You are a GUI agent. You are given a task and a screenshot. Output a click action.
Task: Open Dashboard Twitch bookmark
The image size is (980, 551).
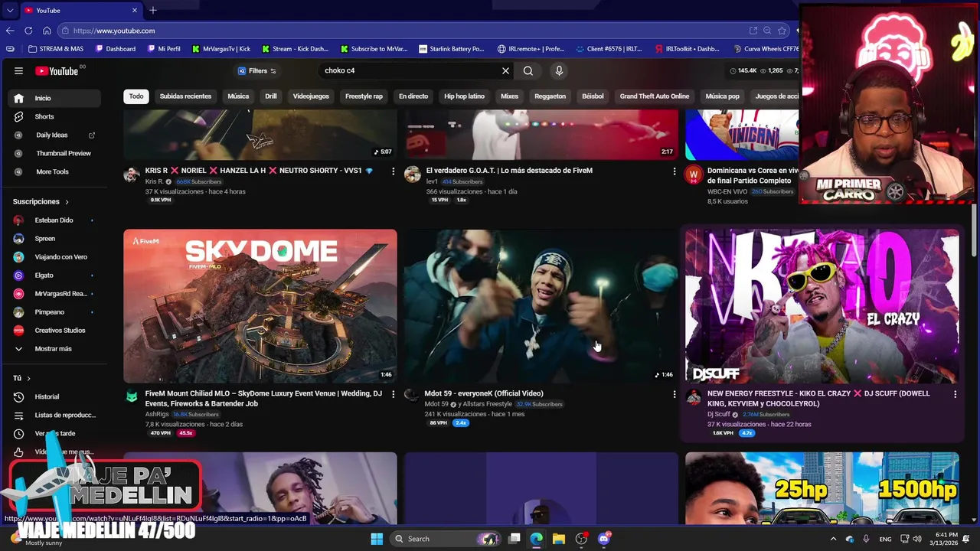pyautogui.click(x=116, y=49)
